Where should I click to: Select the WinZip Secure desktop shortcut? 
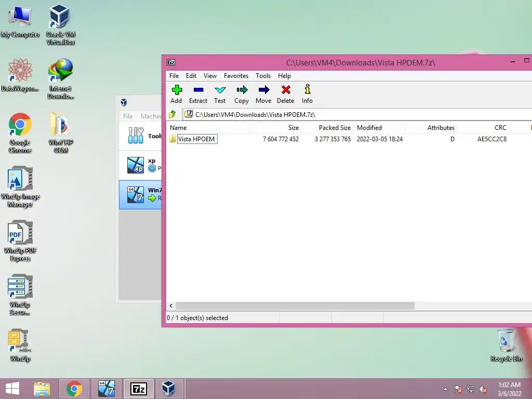point(20,295)
